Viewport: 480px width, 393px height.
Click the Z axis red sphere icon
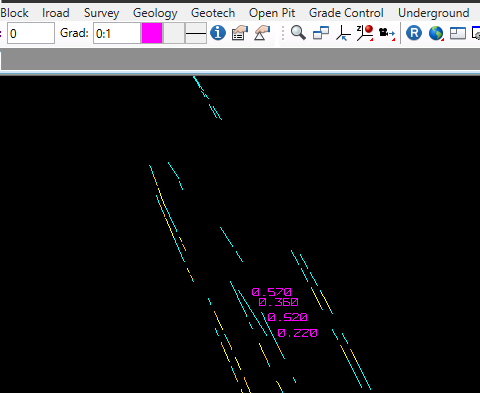pyautogui.click(x=365, y=33)
